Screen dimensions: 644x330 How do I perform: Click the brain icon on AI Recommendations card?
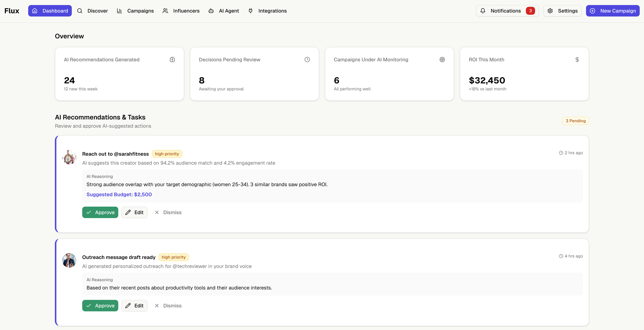tap(172, 60)
